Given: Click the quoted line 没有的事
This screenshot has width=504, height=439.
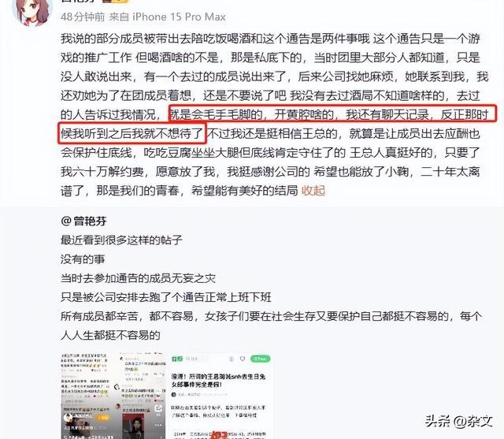Looking at the screenshot, I should point(83,259).
